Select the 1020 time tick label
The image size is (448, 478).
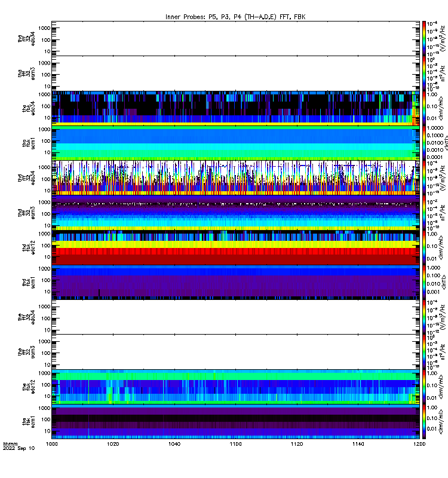click(113, 444)
